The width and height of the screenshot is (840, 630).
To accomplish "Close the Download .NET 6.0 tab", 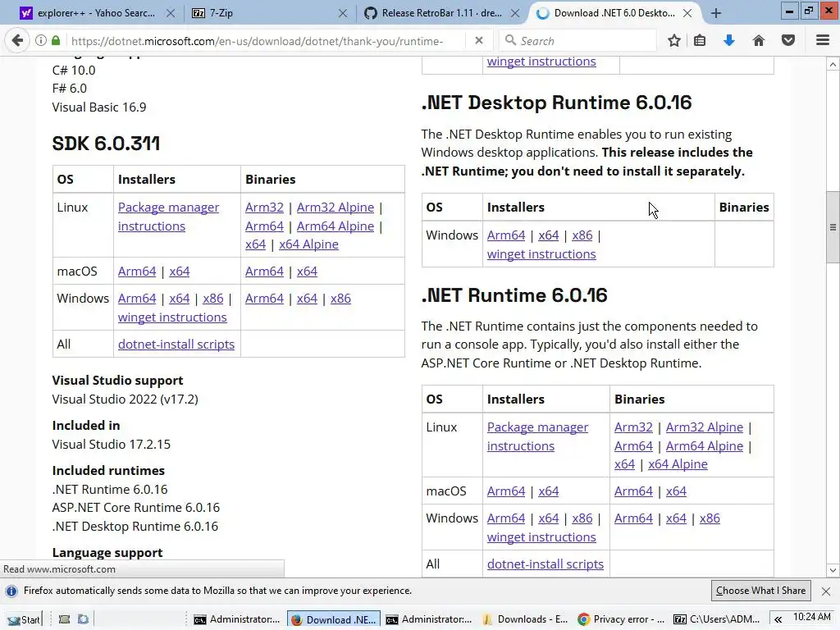I will [687, 13].
